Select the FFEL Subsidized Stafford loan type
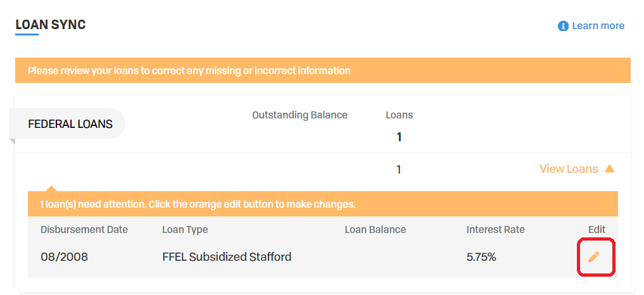This screenshot has height=295, width=644. click(227, 257)
